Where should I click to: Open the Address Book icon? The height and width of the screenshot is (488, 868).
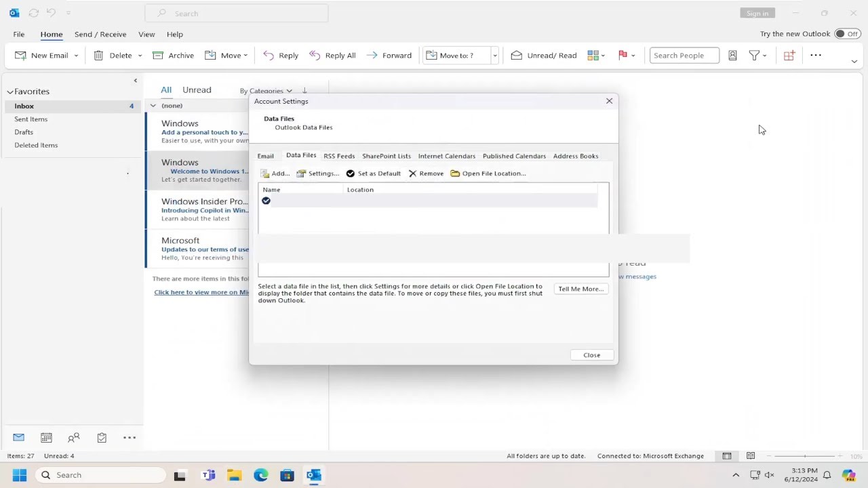pyautogui.click(x=732, y=56)
